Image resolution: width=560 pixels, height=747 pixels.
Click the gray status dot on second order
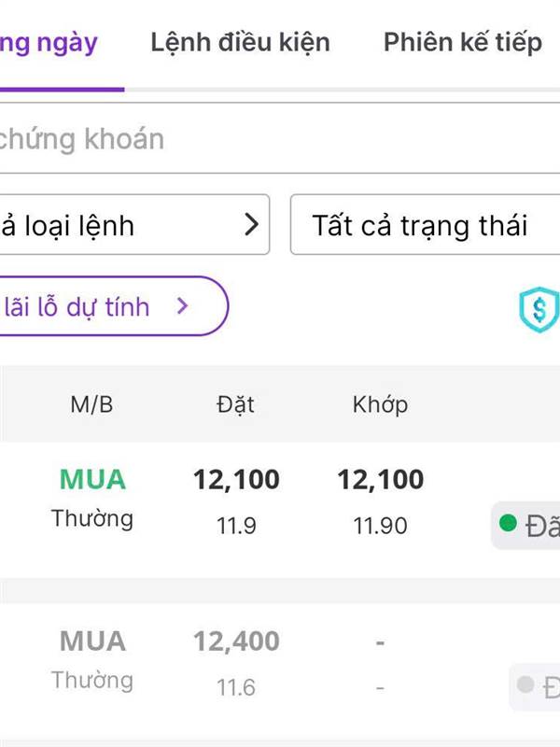[x=525, y=686]
